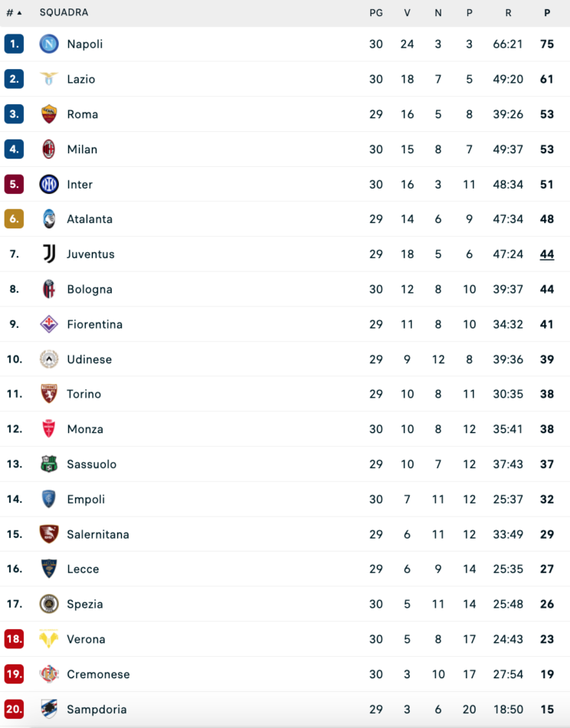570x728 pixels.
Task: Click the Lazio eagle crest icon
Action: 49,79
